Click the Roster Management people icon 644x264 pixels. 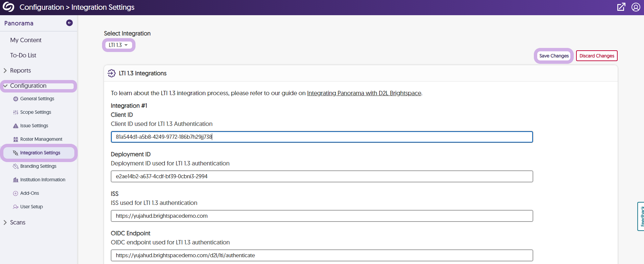pyautogui.click(x=16, y=139)
